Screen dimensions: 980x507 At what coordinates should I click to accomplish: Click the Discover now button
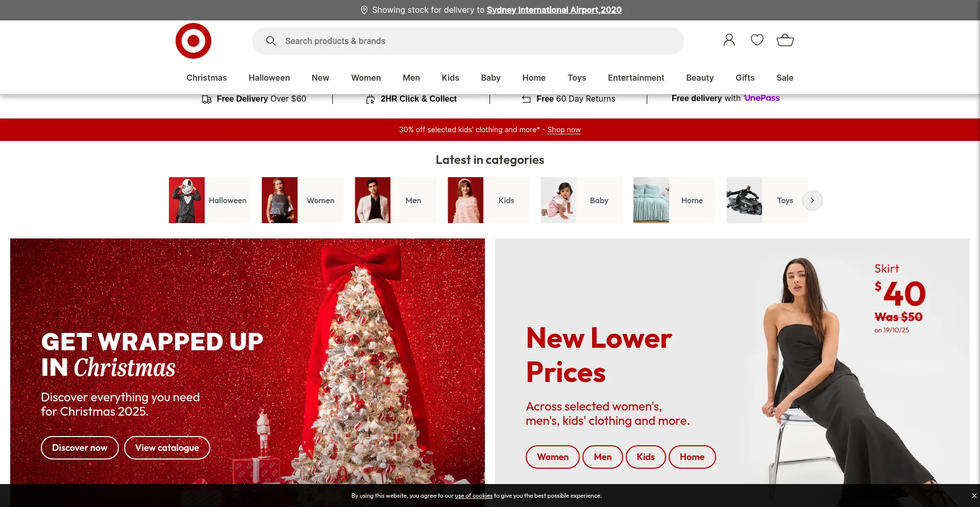(80, 448)
